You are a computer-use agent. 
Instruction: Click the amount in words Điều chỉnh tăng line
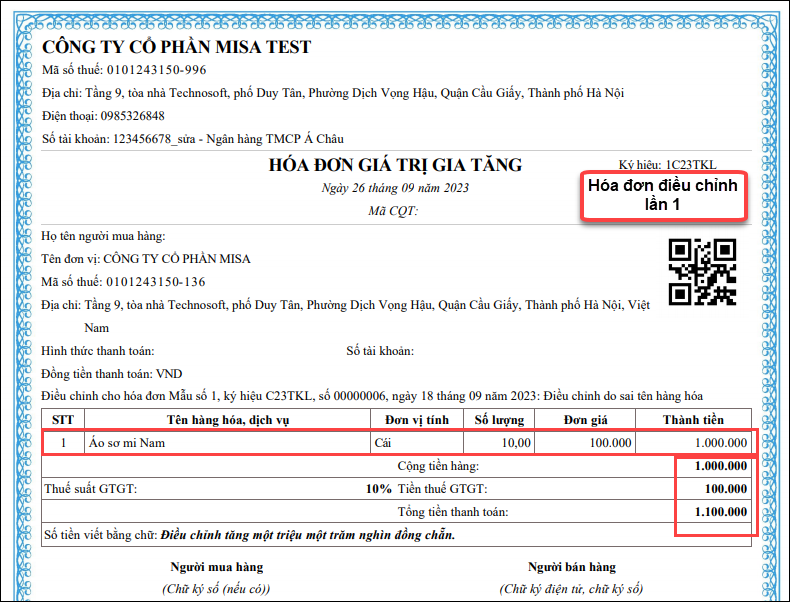pos(308,535)
